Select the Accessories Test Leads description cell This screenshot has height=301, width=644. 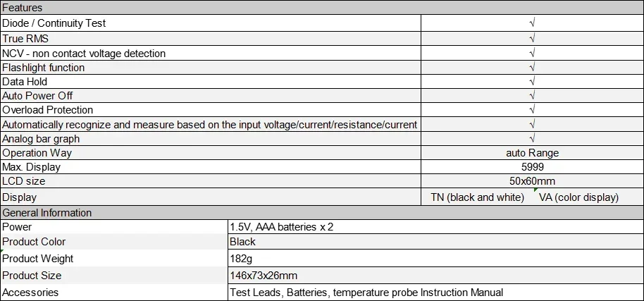coord(436,293)
